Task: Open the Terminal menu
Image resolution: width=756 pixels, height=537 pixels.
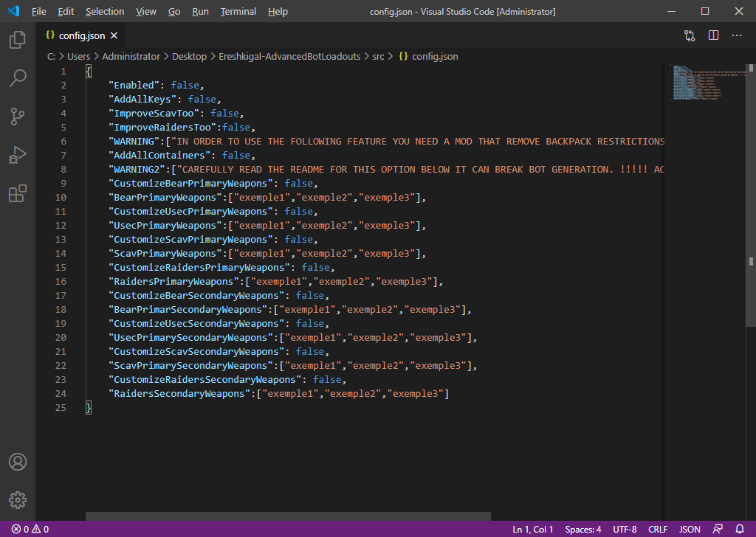Action: 238,12
